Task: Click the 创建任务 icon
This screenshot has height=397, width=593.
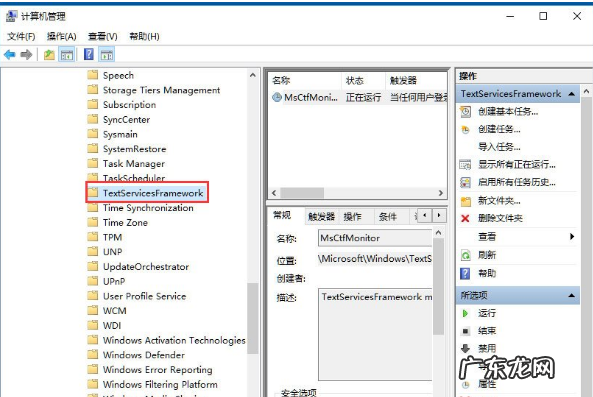Action: click(x=465, y=130)
